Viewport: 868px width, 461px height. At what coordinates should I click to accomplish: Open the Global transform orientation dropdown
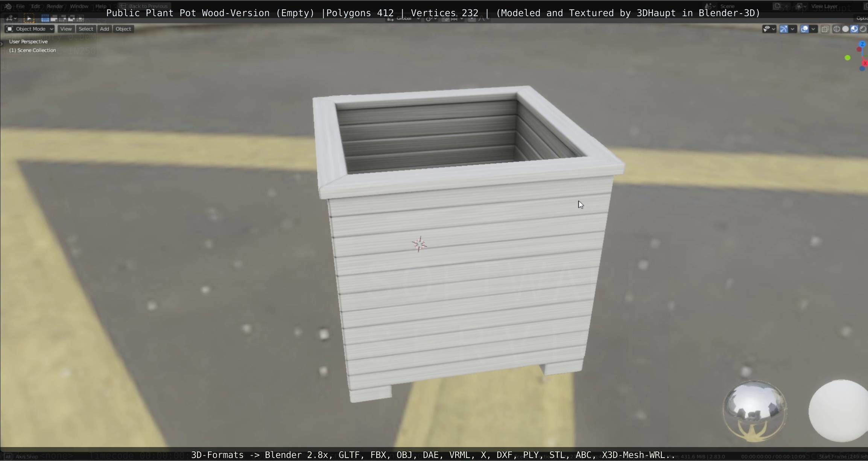click(404, 18)
